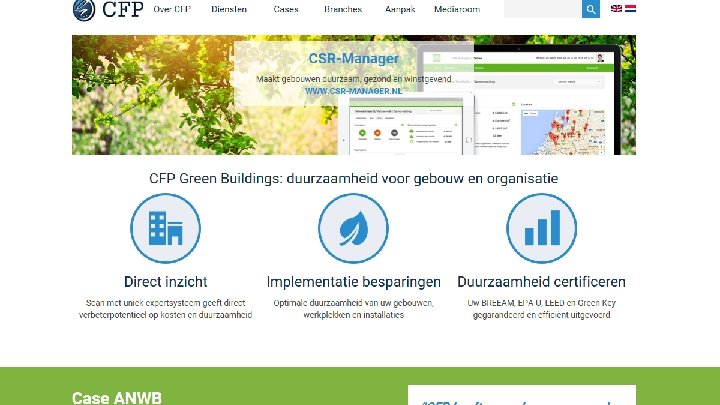Click the Direct inzicht heading
This screenshot has width=720, height=405.
tap(165, 281)
